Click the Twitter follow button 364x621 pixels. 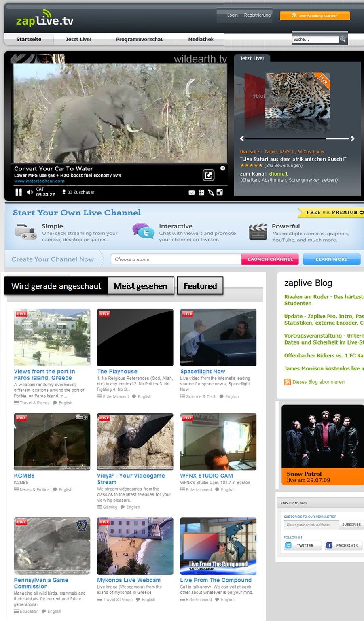pyautogui.click(x=303, y=546)
